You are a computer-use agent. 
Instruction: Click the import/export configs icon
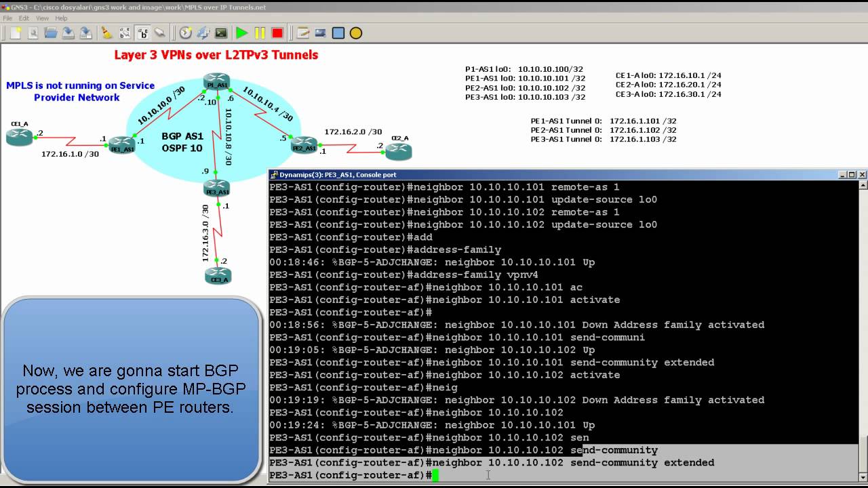click(203, 33)
